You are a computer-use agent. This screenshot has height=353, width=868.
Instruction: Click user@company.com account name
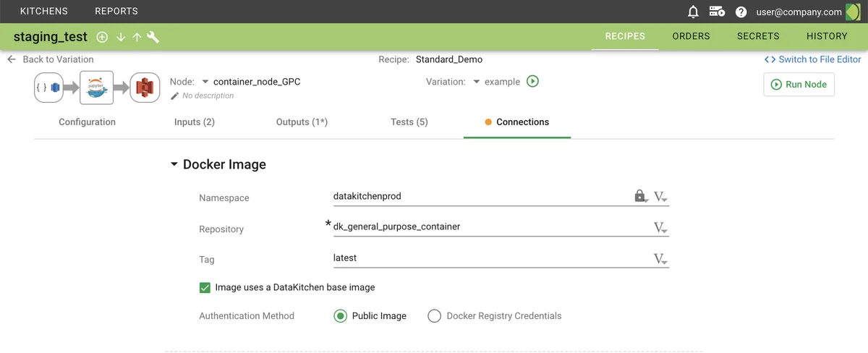pyautogui.click(x=799, y=12)
